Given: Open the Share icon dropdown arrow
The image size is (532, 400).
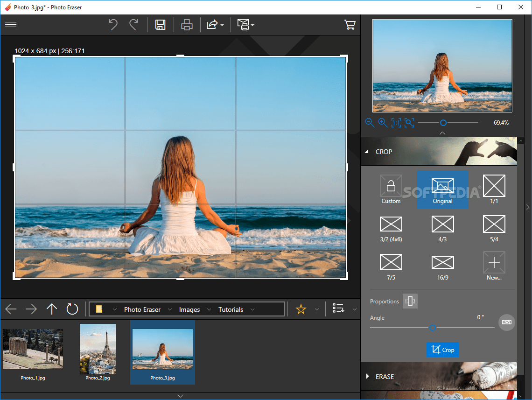Looking at the screenshot, I should pyautogui.click(x=222, y=25).
